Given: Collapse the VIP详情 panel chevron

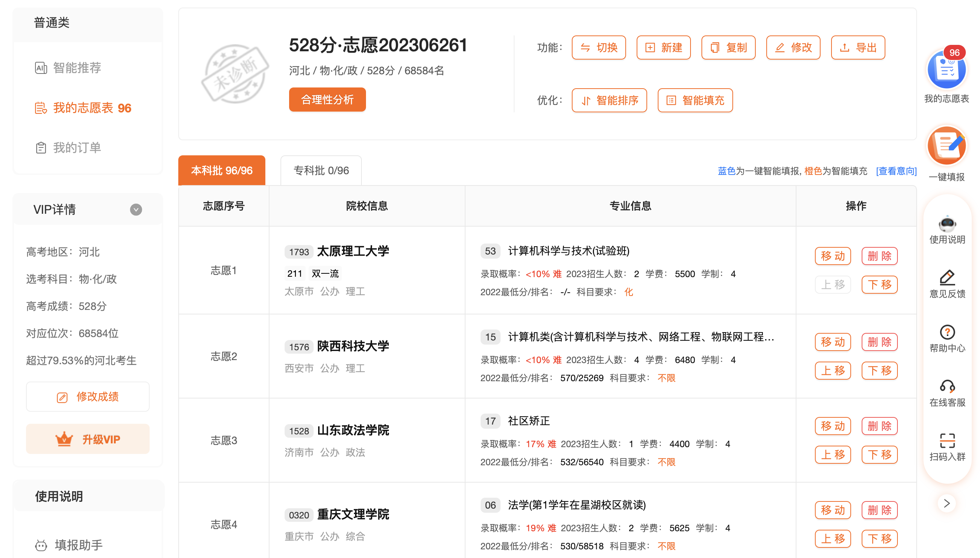Looking at the screenshot, I should tap(136, 210).
